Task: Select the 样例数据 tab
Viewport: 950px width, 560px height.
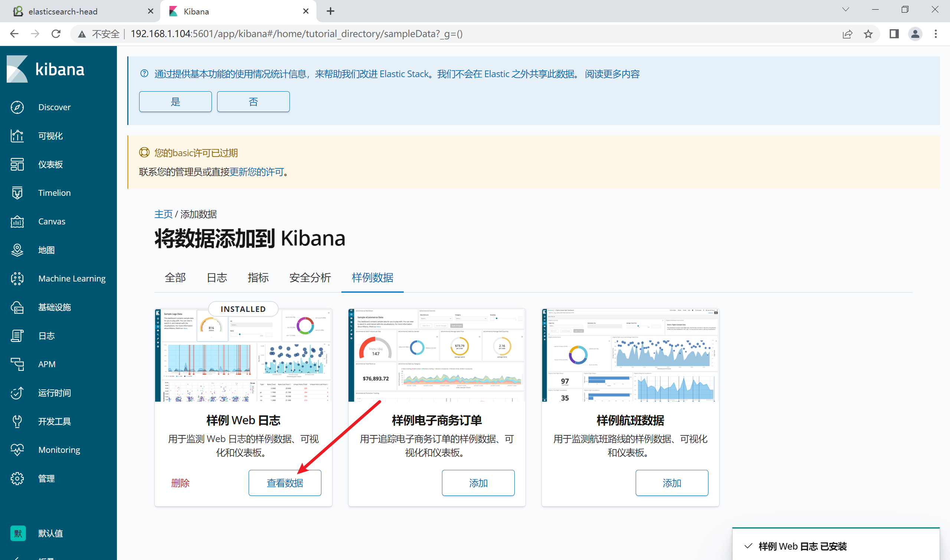Action: pos(372,278)
